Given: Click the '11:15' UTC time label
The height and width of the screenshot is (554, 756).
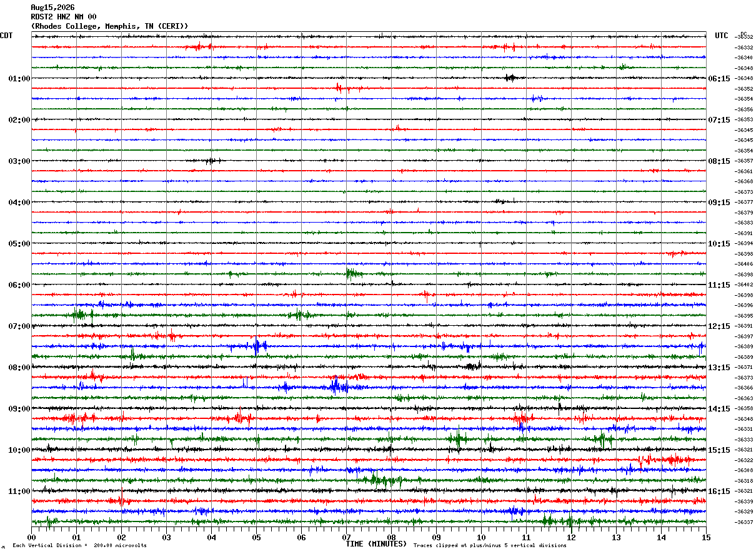Looking at the screenshot, I should (x=719, y=285).
